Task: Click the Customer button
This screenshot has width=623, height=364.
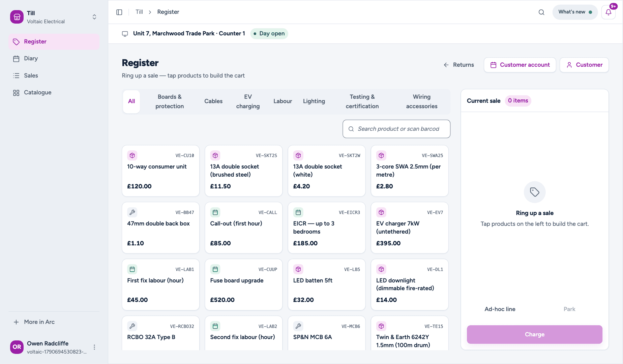Action: tap(584, 65)
